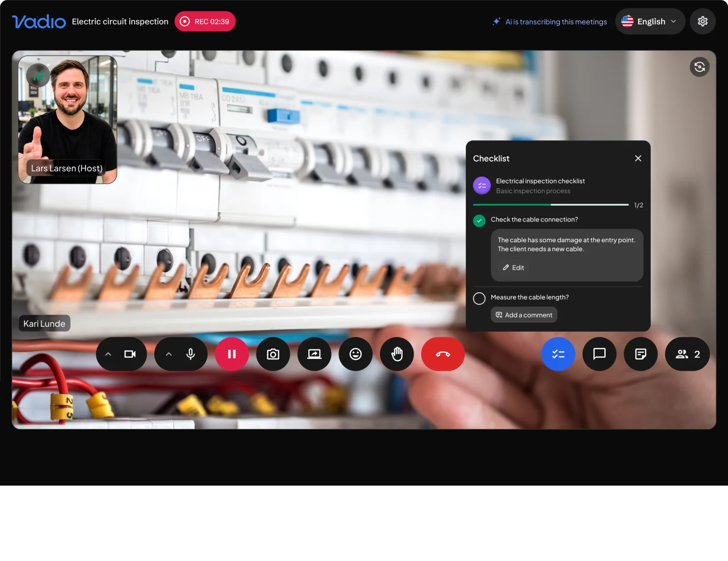
Task: Click Electric circuit inspection title
Action: pos(120,21)
